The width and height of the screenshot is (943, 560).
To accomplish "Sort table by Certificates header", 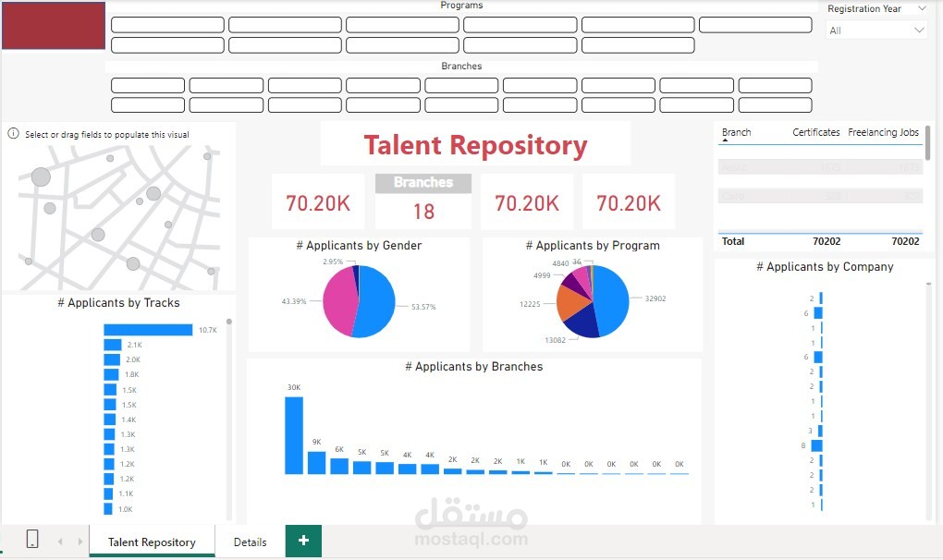I will pyautogui.click(x=815, y=132).
